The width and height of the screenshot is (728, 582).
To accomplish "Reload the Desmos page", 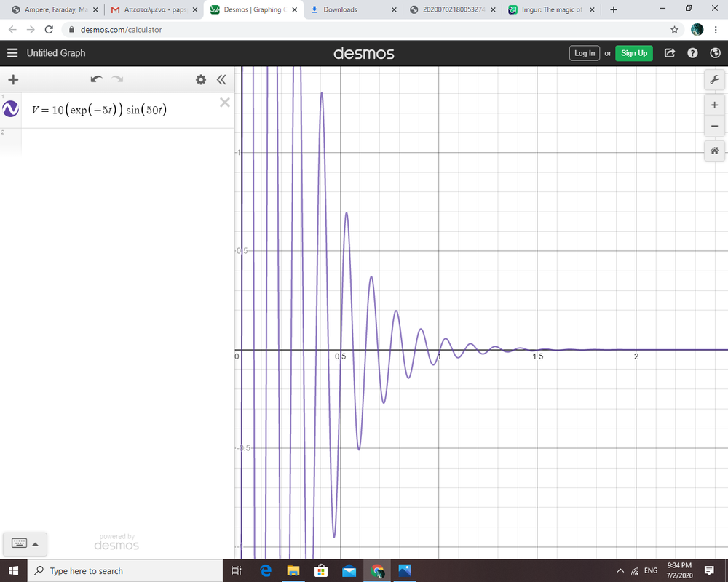I will [x=49, y=30].
